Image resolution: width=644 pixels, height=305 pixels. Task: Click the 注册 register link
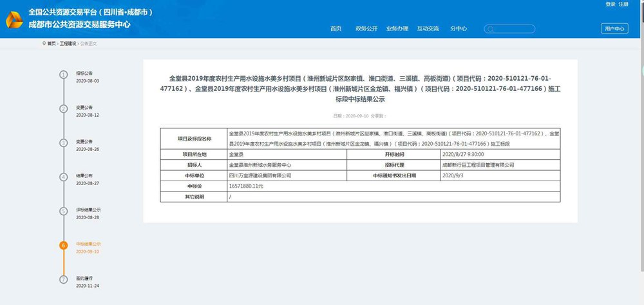623,5
